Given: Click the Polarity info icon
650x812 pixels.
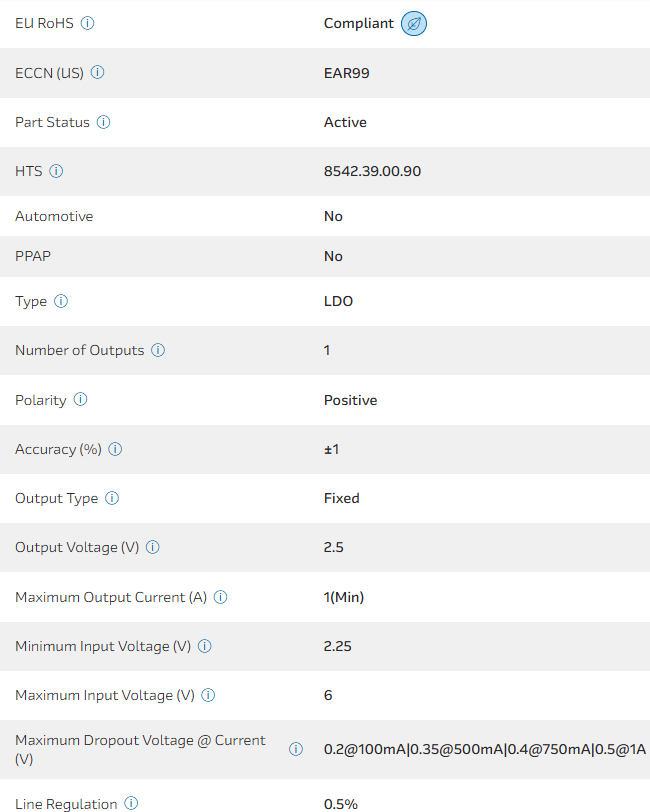Looking at the screenshot, I should (x=80, y=400).
